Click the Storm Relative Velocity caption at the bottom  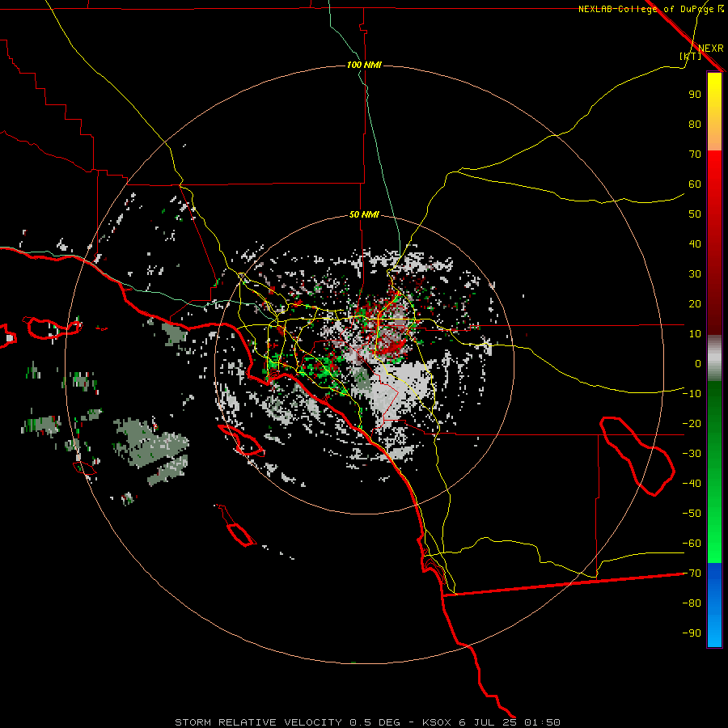pyautogui.click(x=368, y=722)
